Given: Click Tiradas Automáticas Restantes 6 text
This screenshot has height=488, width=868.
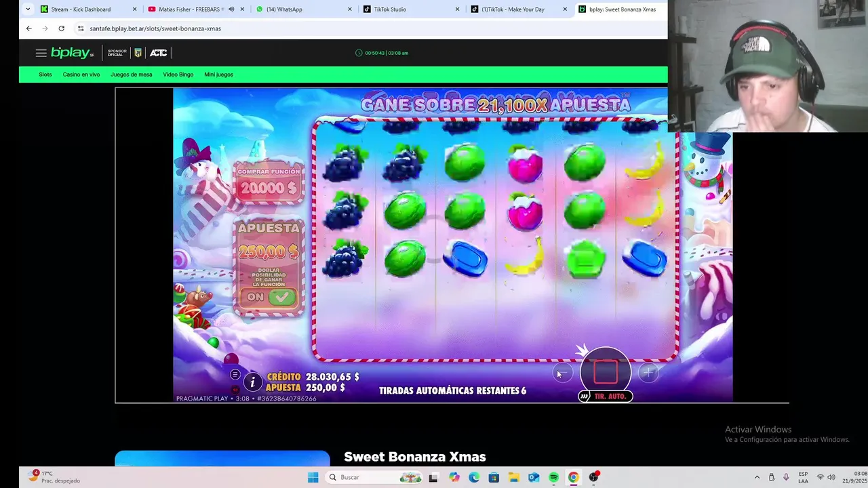Looking at the screenshot, I should [453, 390].
